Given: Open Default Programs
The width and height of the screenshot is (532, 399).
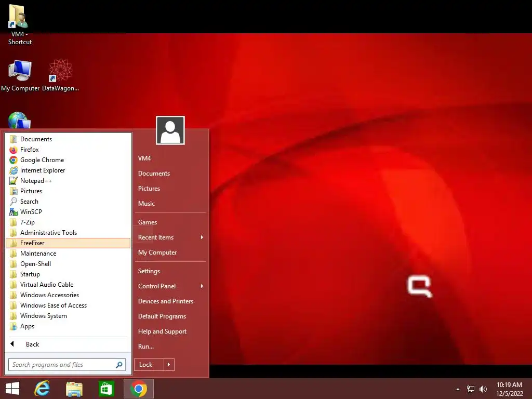Looking at the screenshot, I should 170,316.
